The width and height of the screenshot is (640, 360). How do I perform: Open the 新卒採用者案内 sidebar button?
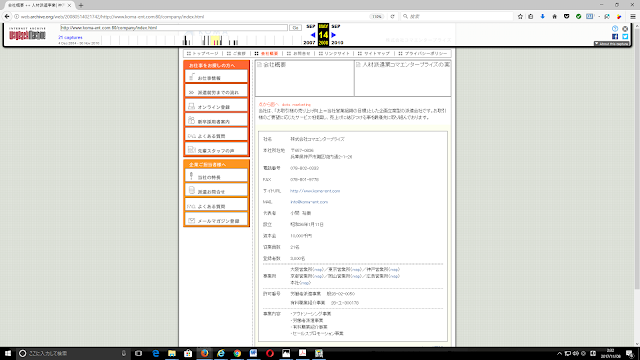[216, 120]
